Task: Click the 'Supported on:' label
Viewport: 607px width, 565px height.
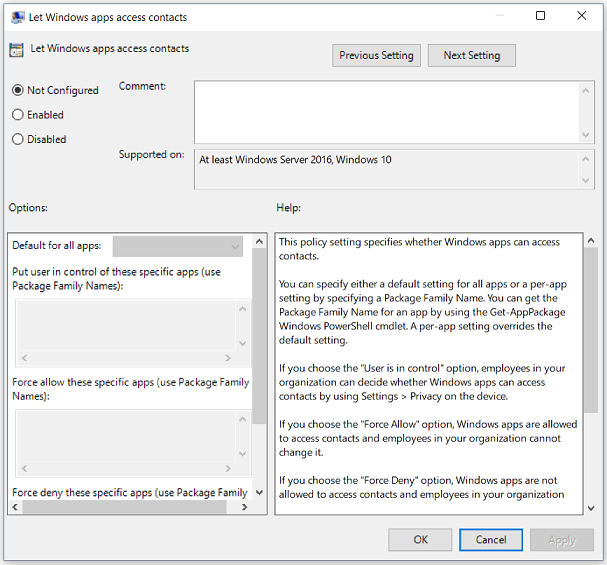Action: [x=151, y=154]
